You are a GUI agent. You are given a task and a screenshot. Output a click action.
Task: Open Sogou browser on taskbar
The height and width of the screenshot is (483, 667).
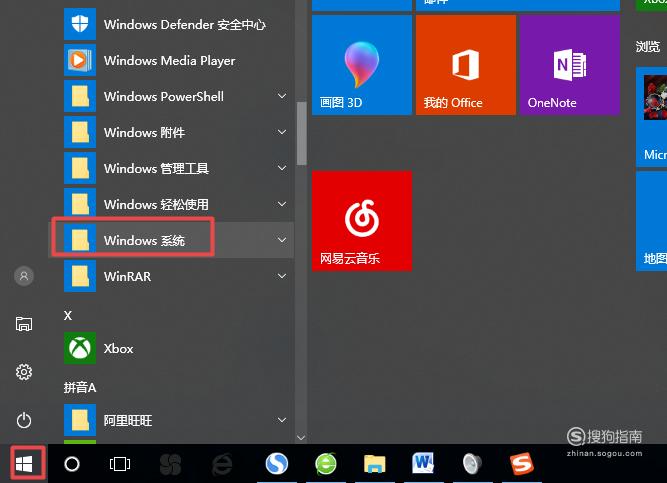pyautogui.click(x=277, y=463)
